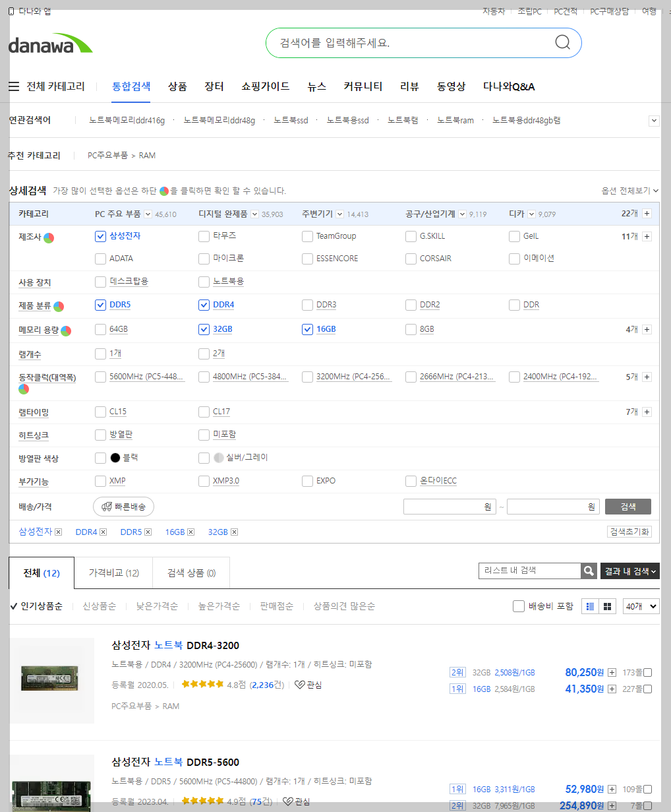671x812 pixels.
Task: Remove the DDR4 filter tag with its X
Action: tap(103, 532)
